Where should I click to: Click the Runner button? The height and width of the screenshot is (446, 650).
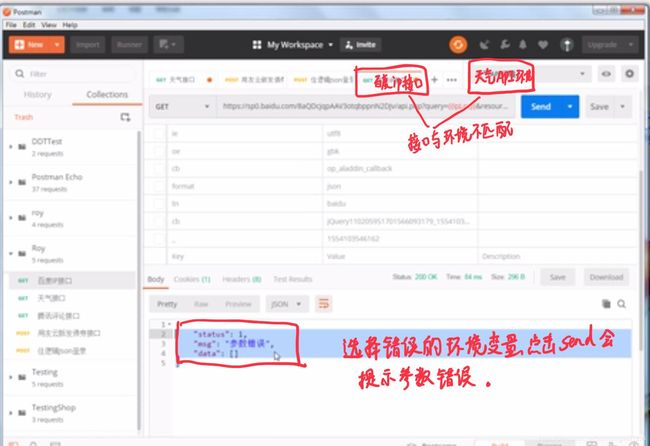(129, 45)
